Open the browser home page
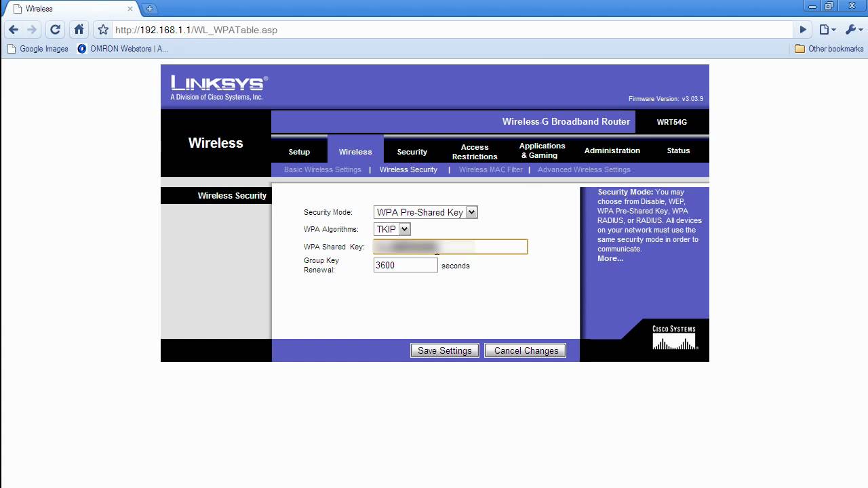 [x=79, y=30]
